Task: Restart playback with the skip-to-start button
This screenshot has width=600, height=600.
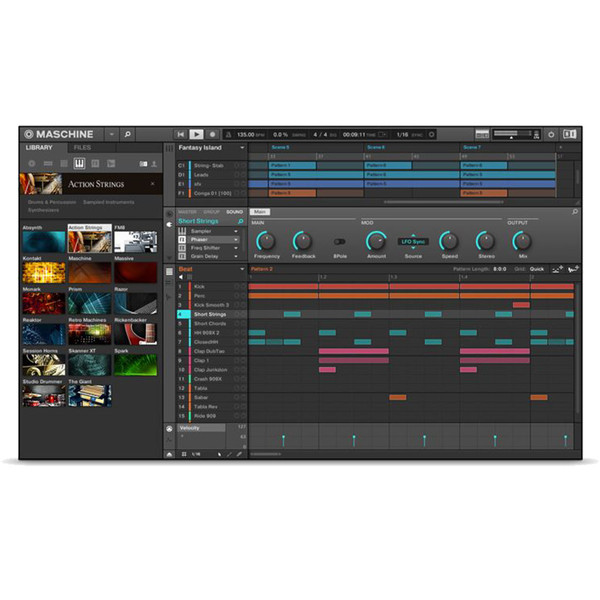Action: (181, 134)
